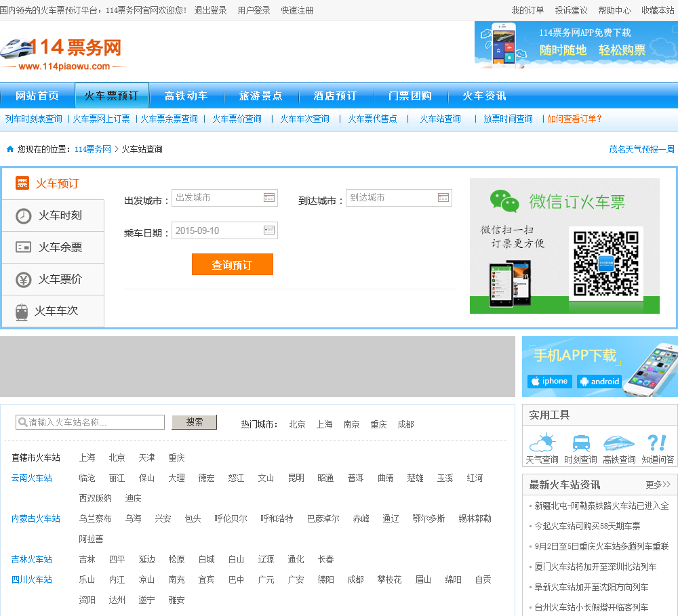Open 酒店预订 navigation tab

click(336, 96)
